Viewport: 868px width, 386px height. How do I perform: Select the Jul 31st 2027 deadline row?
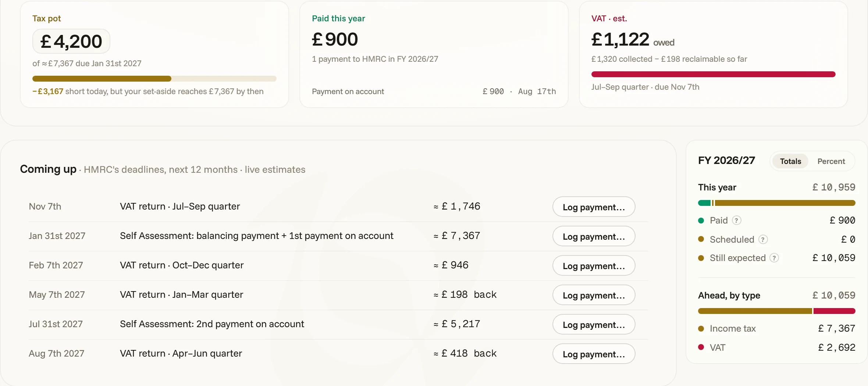coord(338,324)
